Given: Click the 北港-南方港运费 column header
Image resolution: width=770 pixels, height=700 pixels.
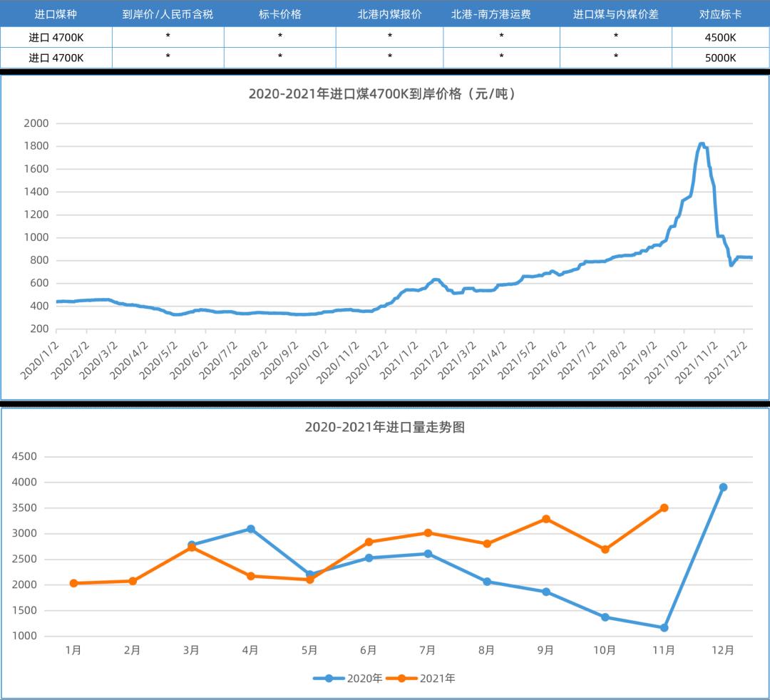Looking at the screenshot, I should click(x=501, y=14).
